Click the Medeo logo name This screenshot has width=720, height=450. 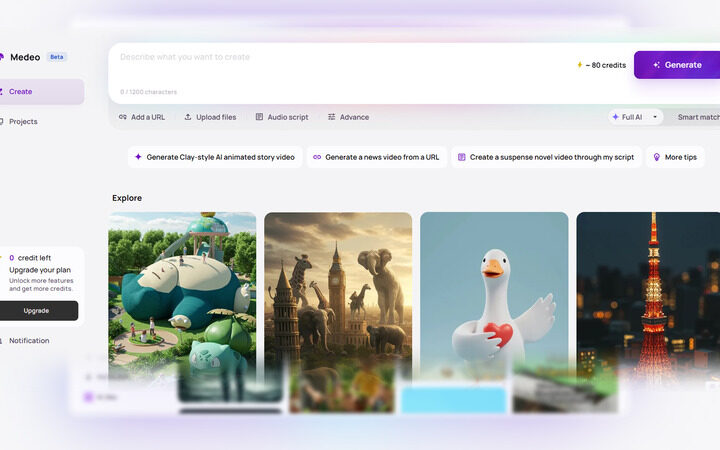(x=25, y=57)
